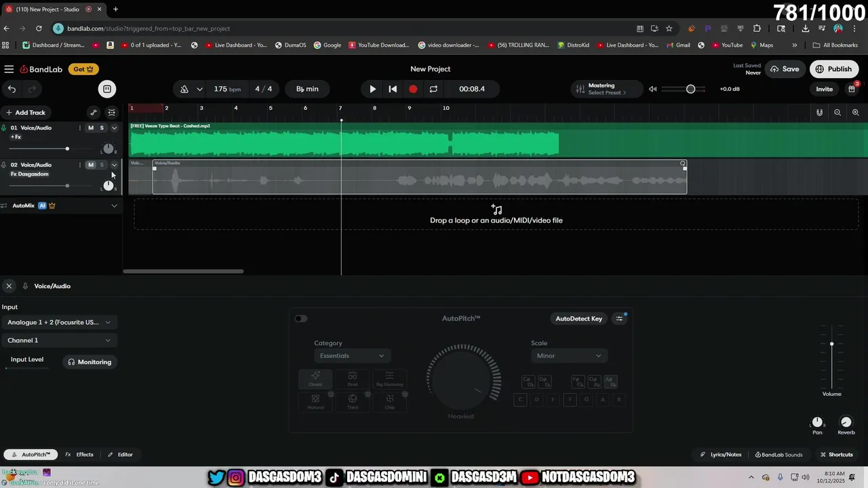Open the Analogue 1 + 2 input dropdown
This screenshot has height=488, width=868.
pos(59,322)
